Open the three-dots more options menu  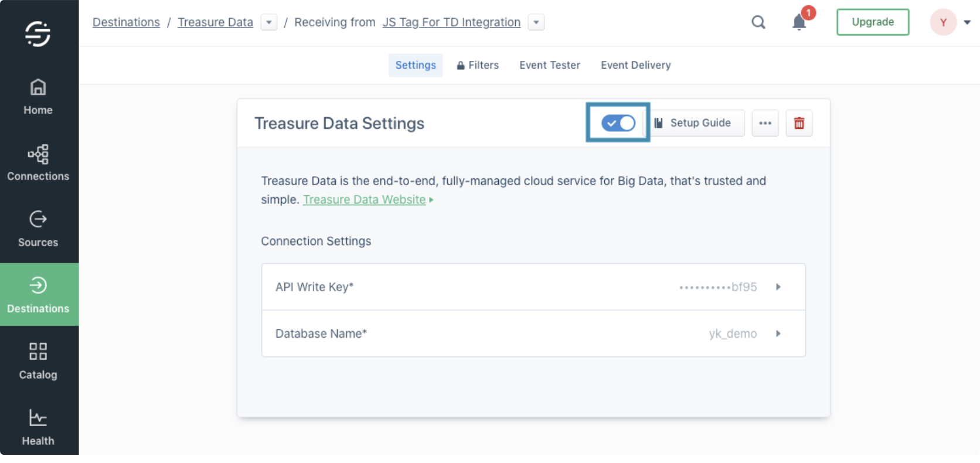click(x=765, y=123)
